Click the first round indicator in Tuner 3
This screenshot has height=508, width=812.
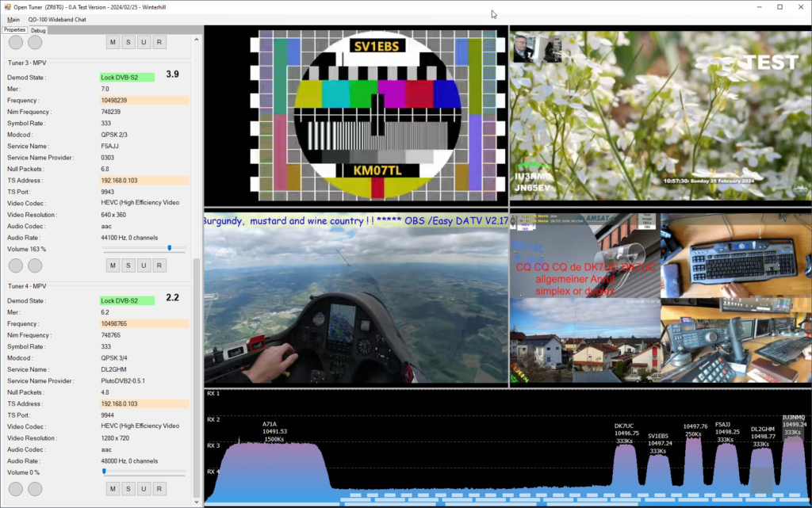(x=16, y=265)
